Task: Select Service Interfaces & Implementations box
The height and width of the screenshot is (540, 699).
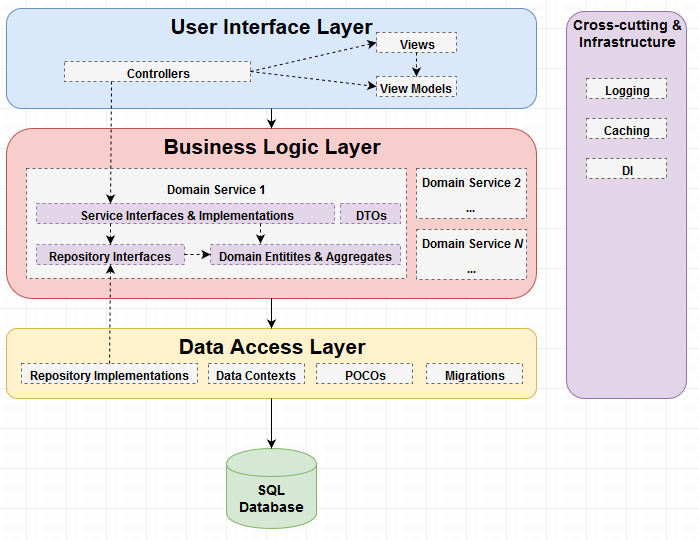Action: tap(185, 214)
